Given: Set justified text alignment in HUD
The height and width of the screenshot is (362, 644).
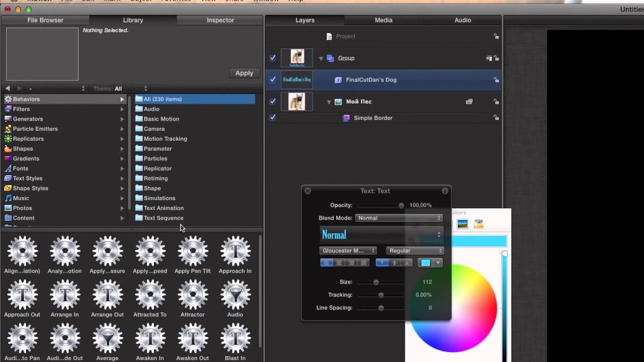Looking at the screenshot, I should pyautogui.click(x=363, y=262).
